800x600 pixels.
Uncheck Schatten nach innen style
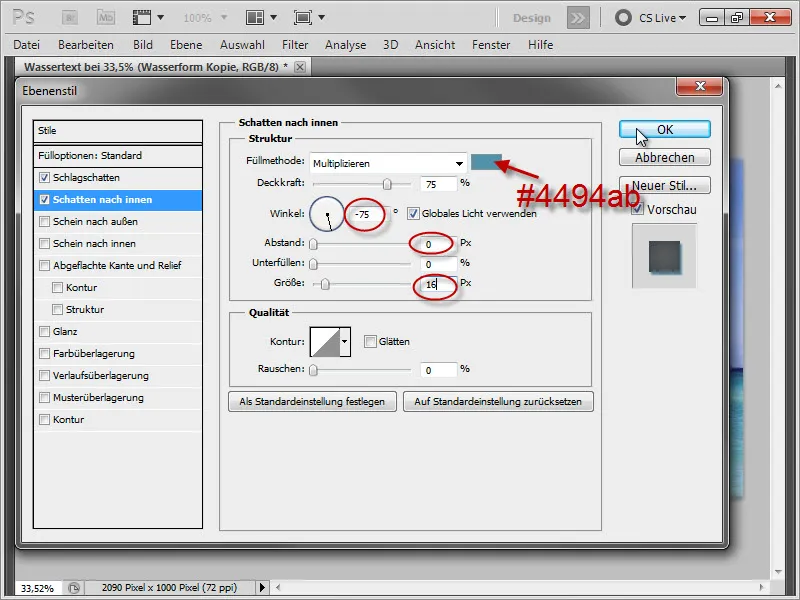click(44, 199)
